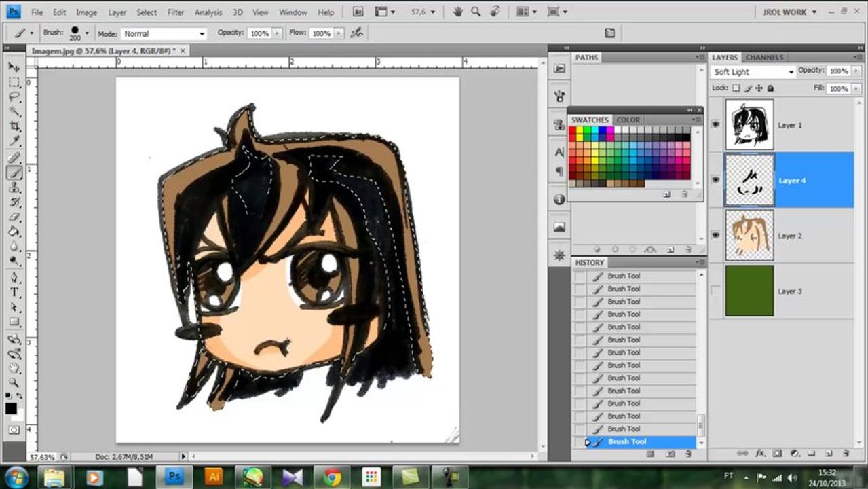The image size is (868, 489).
Task: Set history brush source on top Brush Tool state
Action: [x=580, y=276]
